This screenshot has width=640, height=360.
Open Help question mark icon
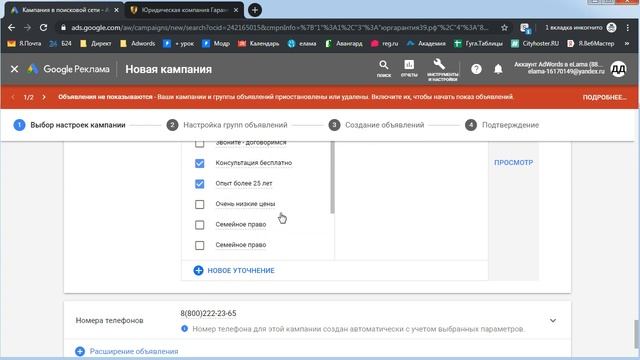(x=476, y=69)
